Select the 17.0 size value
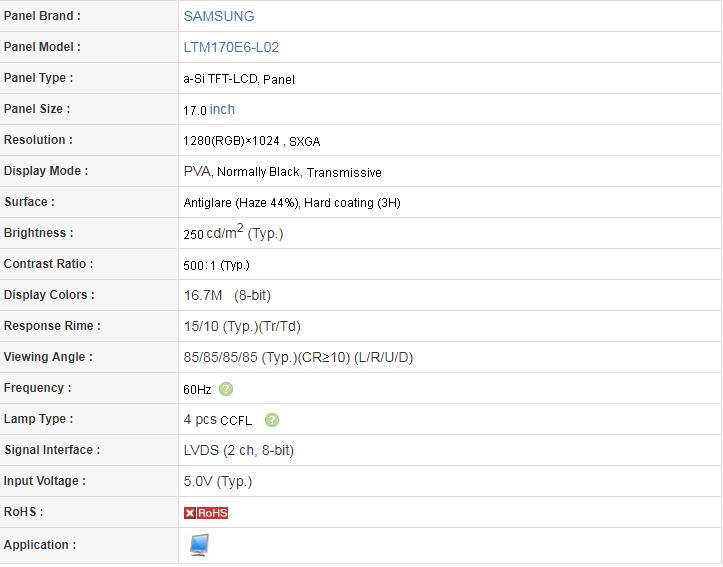 (x=195, y=111)
